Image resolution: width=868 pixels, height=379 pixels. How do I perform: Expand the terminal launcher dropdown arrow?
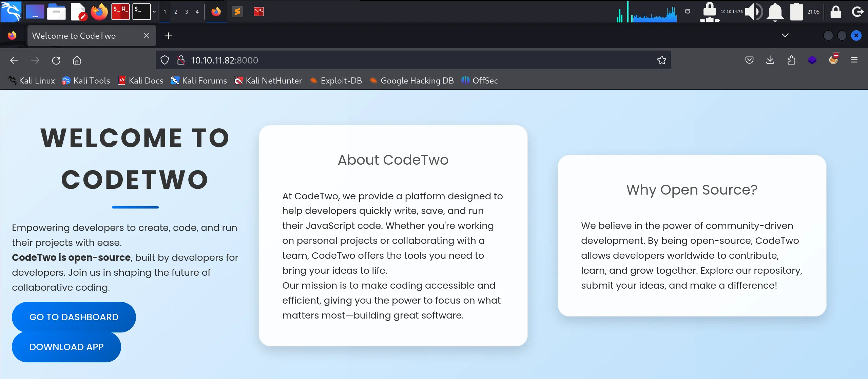click(x=154, y=12)
